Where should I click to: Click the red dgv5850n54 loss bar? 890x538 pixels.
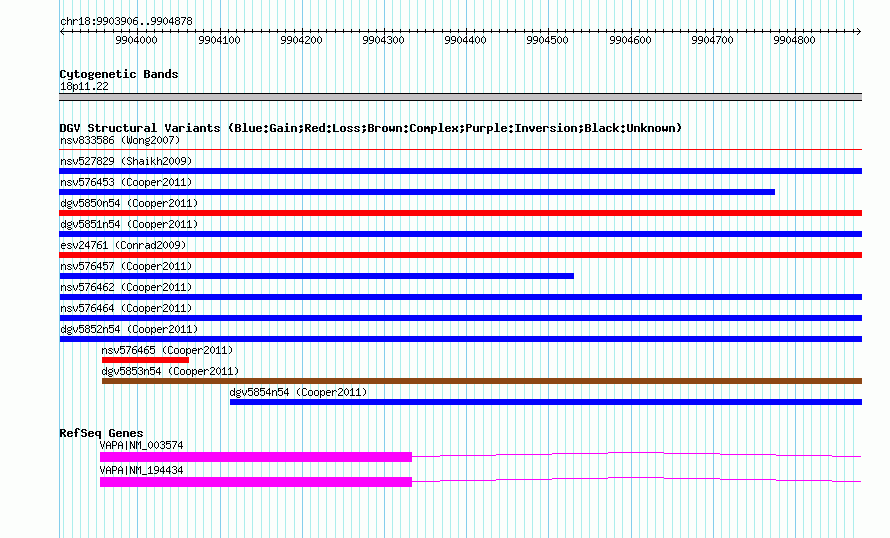[x=460, y=213]
